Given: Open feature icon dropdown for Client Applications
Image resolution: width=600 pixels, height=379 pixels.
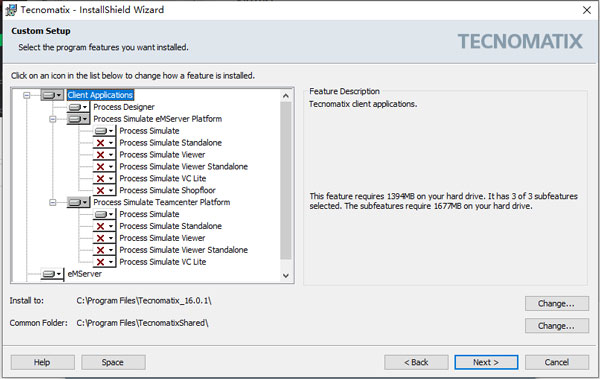Looking at the screenshot, I should point(52,95).
